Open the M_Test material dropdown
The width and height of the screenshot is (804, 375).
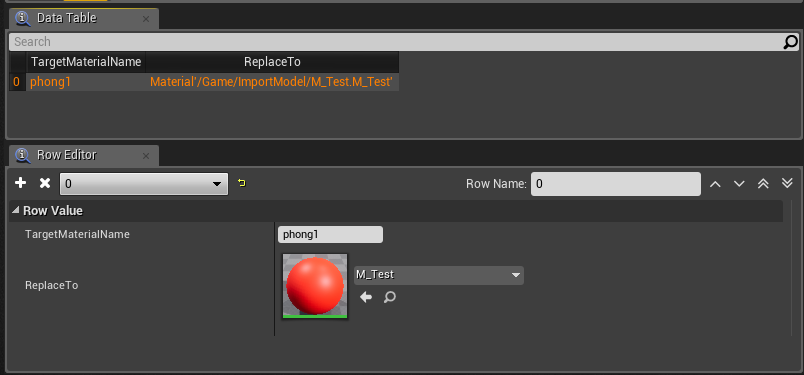[439, 275]
